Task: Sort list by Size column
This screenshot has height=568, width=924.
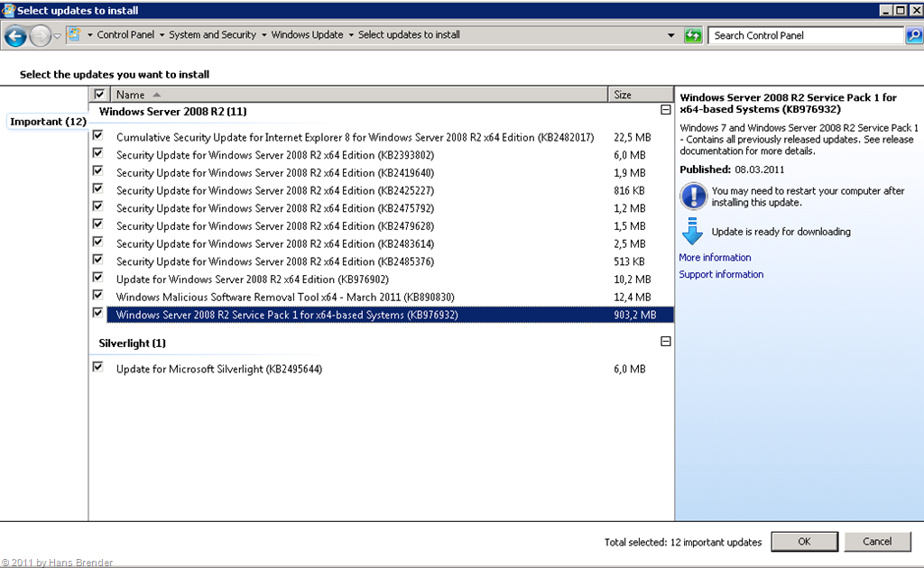Action: click(641, 94)
